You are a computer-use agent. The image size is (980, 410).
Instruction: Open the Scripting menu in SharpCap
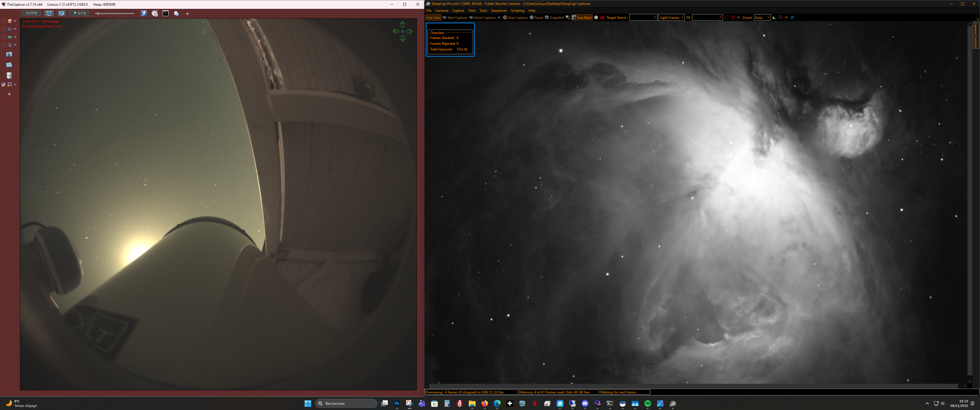[517, 11]
